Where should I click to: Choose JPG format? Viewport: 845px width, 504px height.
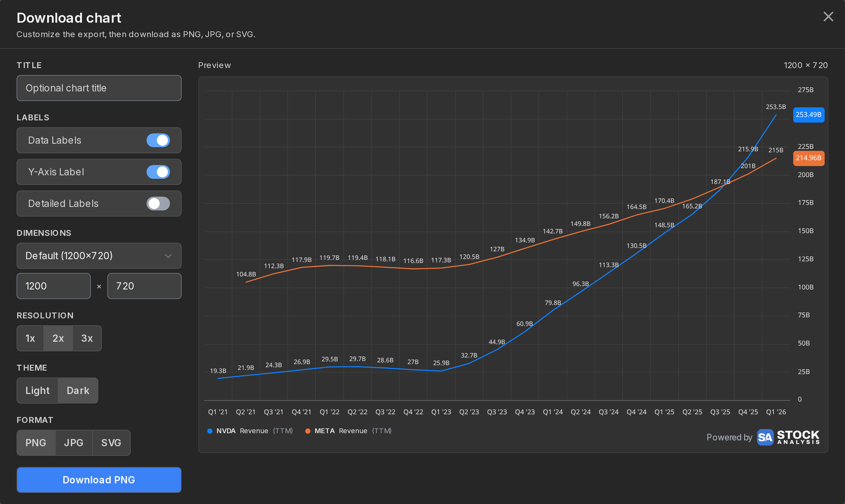(x=74, y=443)
